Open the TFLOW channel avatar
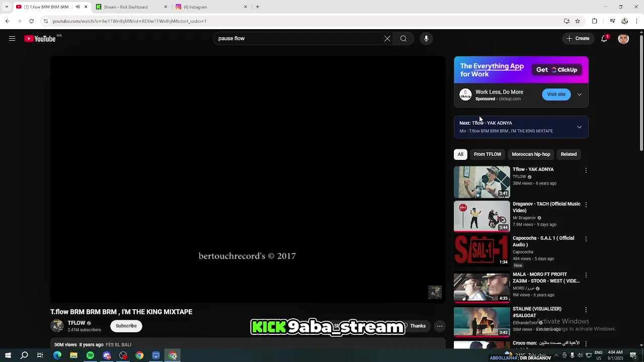The image size is (644, 362). pos(57,326)
